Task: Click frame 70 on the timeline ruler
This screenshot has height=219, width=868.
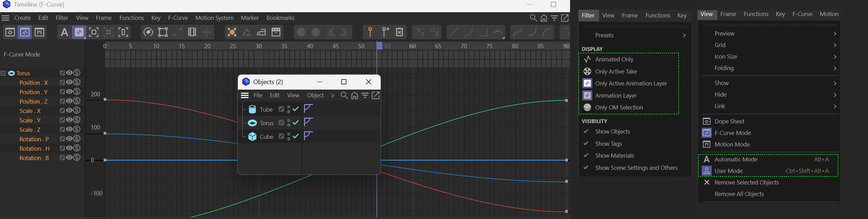Action: [x=464, y=46]
